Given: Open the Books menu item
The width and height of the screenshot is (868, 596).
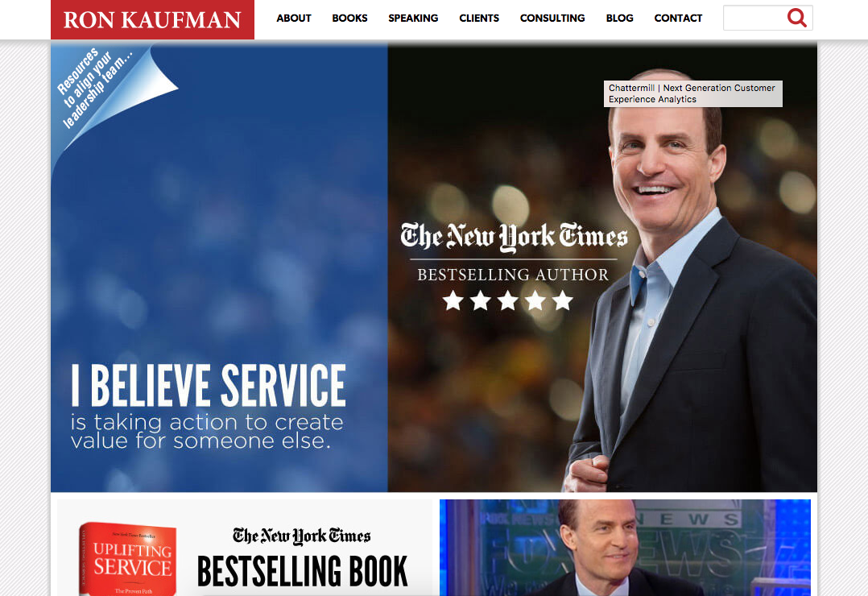Looking at the screenshot, I should coord(349,19).
